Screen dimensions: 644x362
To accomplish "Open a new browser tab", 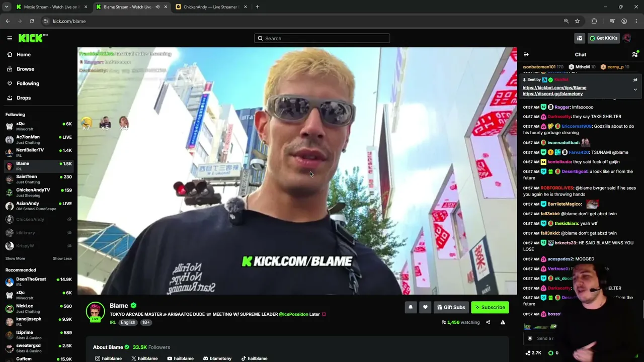I will click(x=258, y=7).
